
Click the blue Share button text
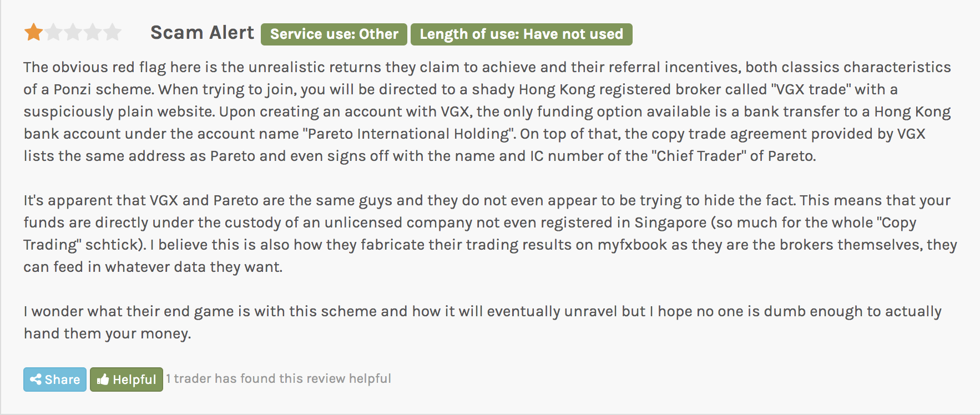point(62,379)
